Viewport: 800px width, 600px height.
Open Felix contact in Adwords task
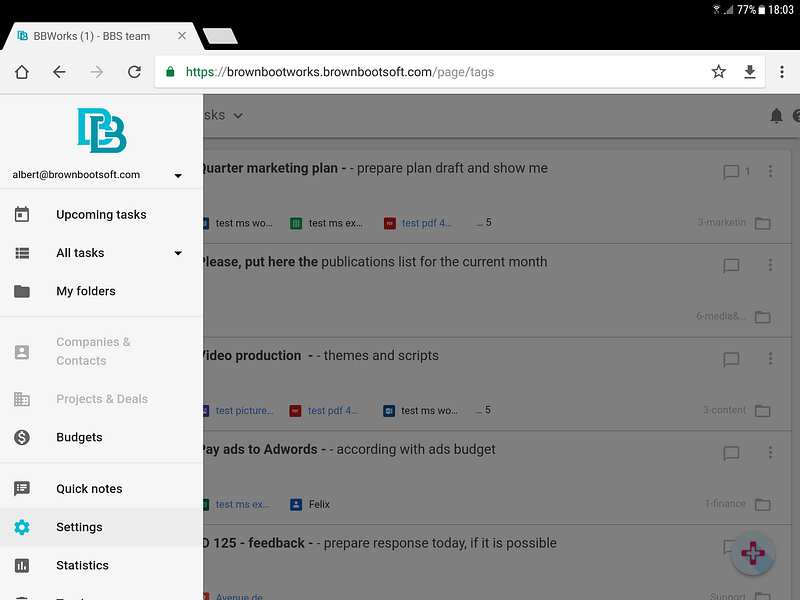point(310,505)
